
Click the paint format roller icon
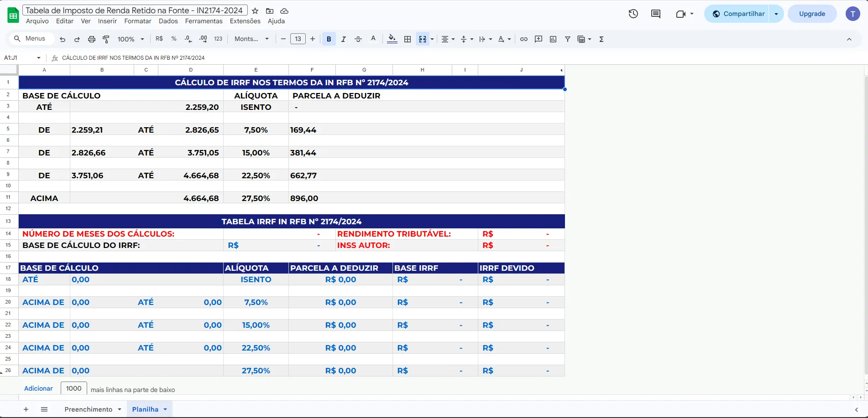point(106,39)
